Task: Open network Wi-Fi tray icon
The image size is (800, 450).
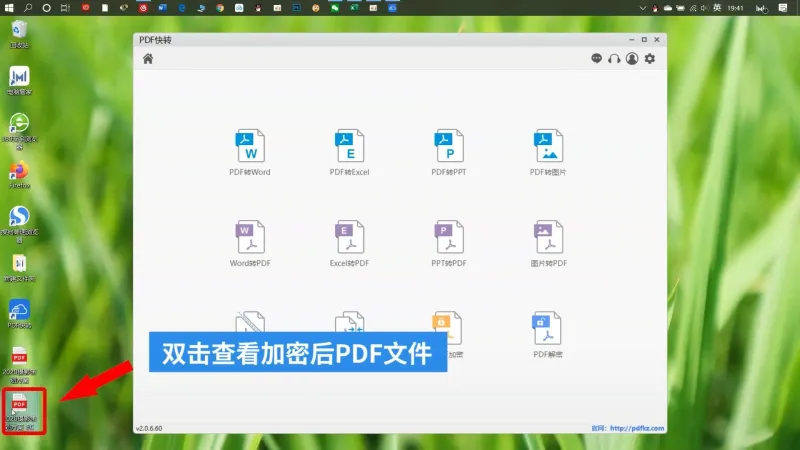Action: pyautogui.click(x=693, y=8)
